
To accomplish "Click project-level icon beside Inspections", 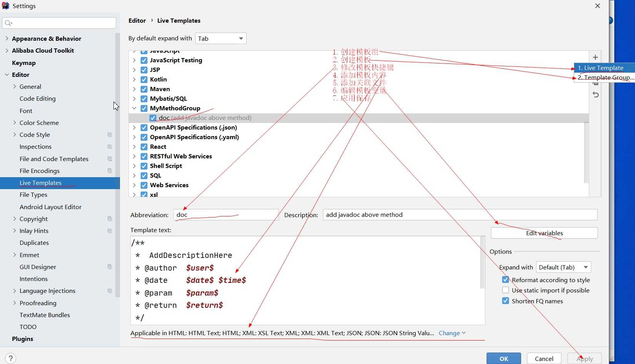I will (110, 147).
